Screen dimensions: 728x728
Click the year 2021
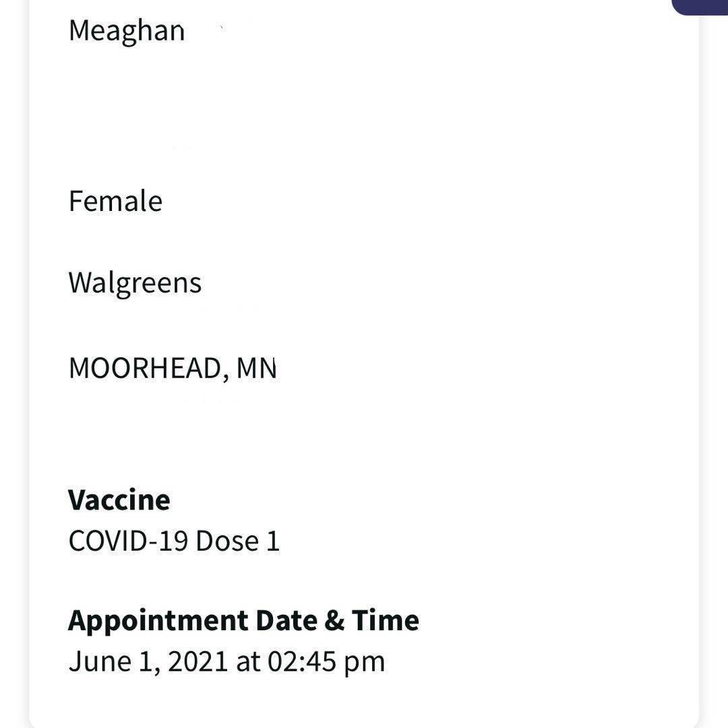click(x=198, y=661)
